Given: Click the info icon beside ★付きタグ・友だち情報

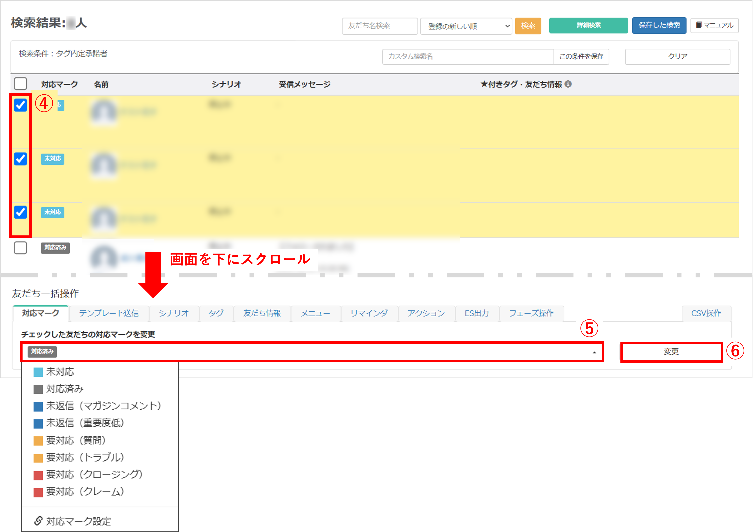Looking at the screenshot, I should click(x=568, y=84).
